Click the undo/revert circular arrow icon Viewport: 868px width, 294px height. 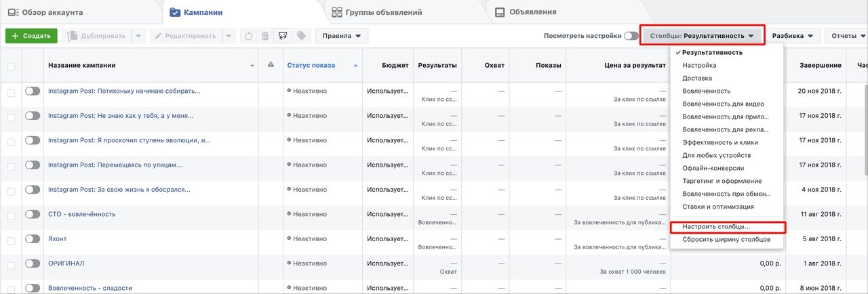tap(248, 36)
